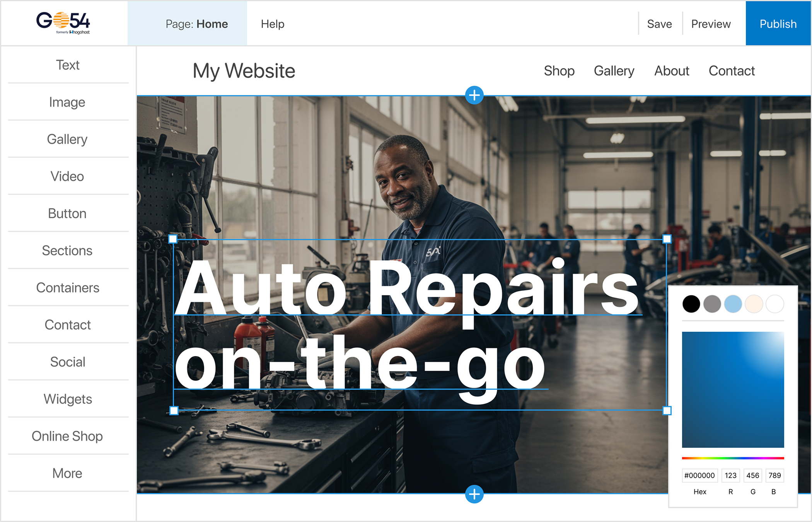Pick the light blue color swatch
This screenshot has height=522, width=812.
(x=733, y=304)
